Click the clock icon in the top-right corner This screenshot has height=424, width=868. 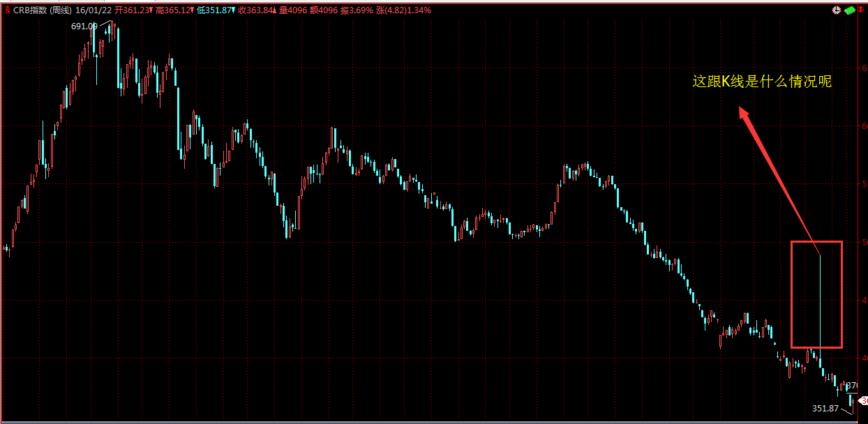[837, 10]
